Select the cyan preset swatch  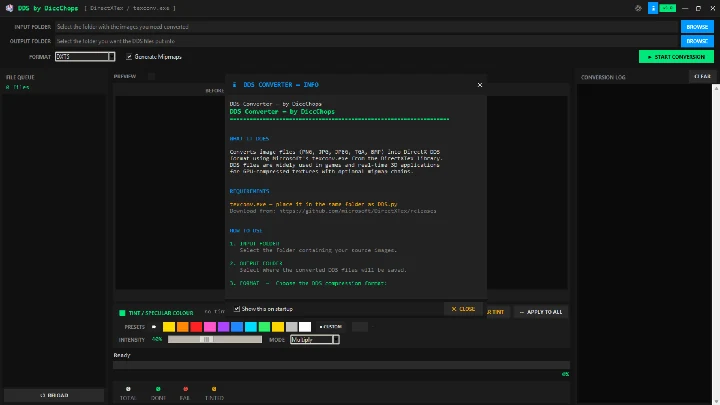251,327
